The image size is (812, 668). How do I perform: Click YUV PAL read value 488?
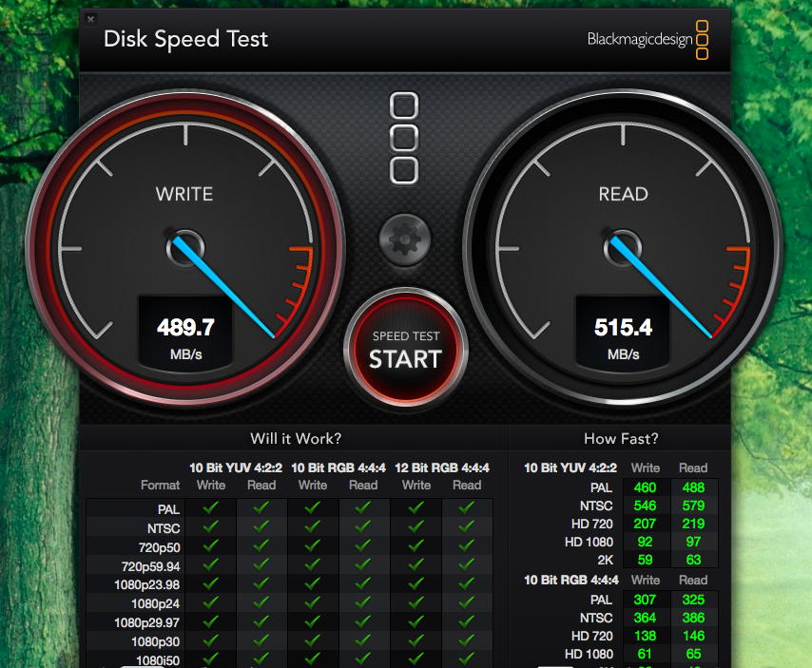click(x=693, y=487)
